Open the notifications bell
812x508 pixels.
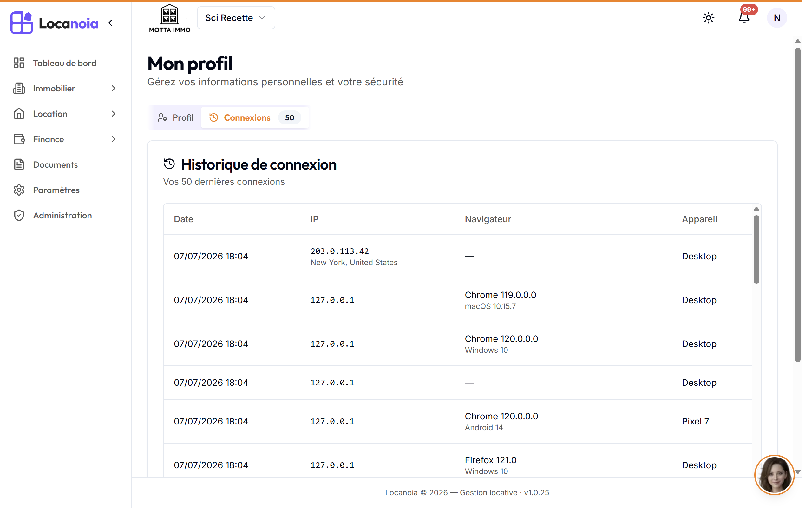point(744,18)
